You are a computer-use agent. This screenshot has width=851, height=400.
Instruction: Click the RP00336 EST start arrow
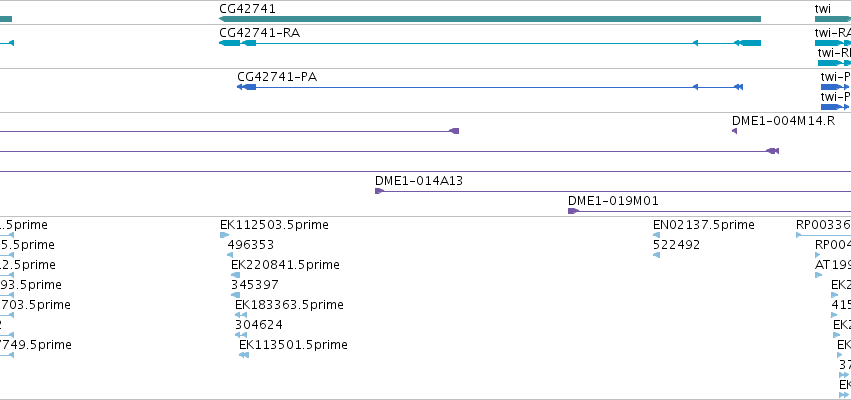[x=798, y=235]
